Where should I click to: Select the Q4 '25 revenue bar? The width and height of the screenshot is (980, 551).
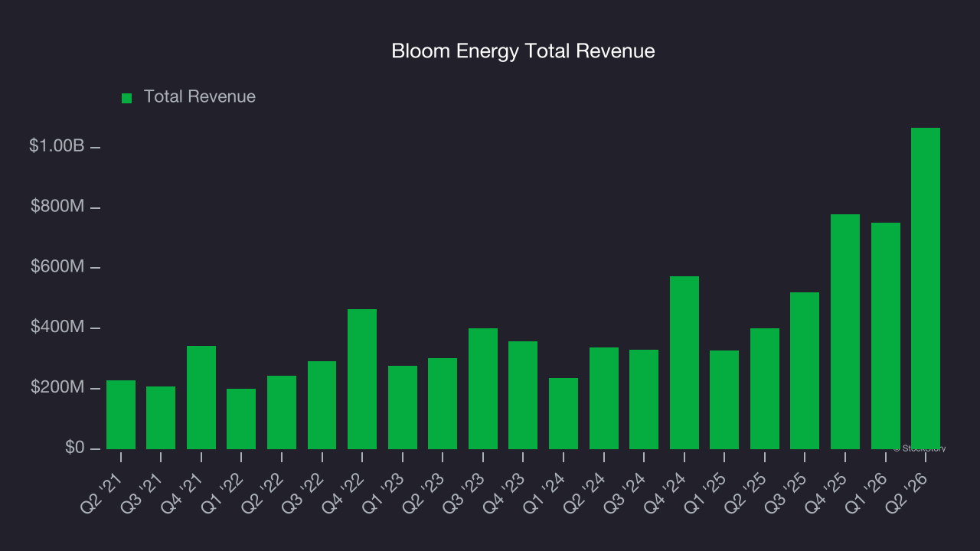pos(845,331)
